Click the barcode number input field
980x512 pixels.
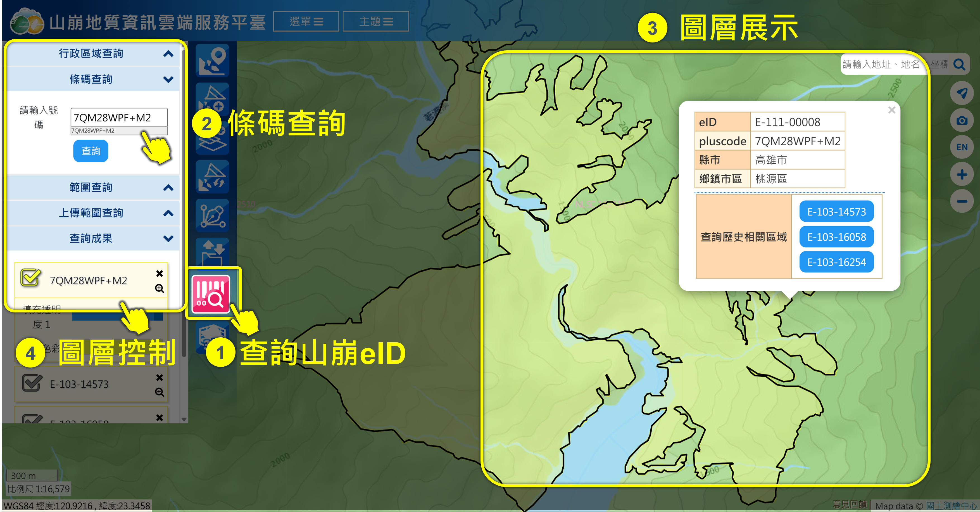(119, 118)
